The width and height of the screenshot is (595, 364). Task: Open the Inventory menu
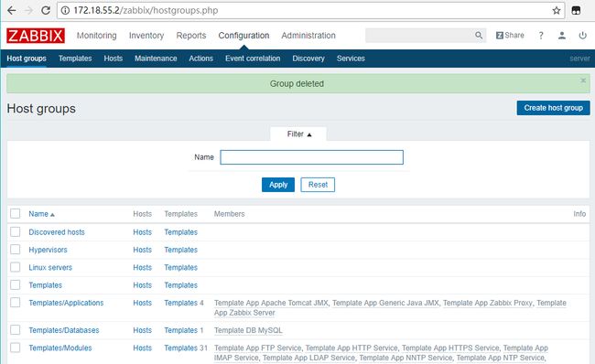146,36
